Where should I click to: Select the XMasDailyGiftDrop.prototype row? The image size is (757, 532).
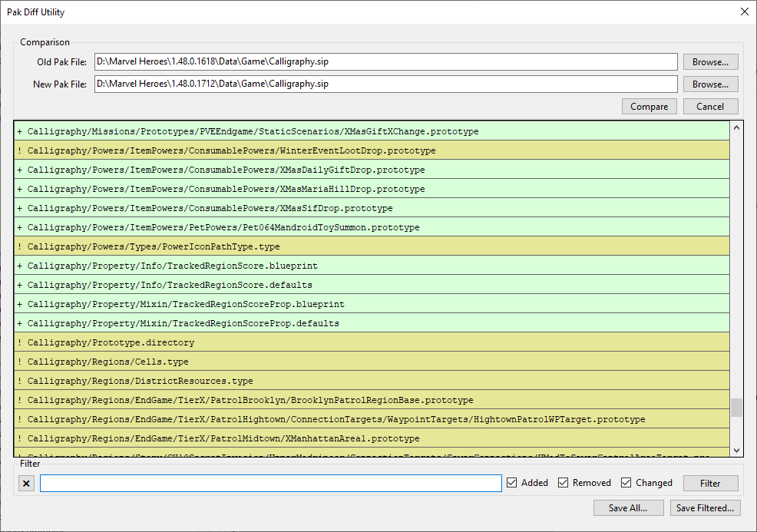(372, 170)
